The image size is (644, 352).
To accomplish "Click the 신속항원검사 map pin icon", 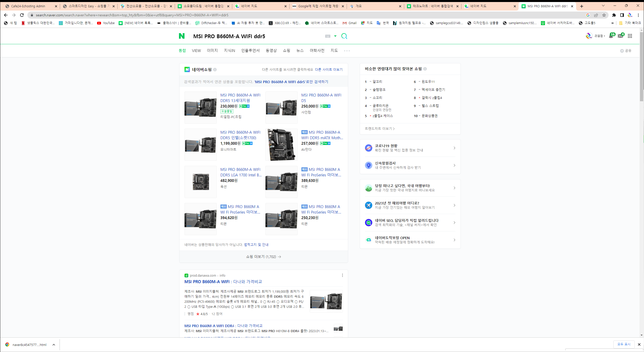I will [369, 165].
